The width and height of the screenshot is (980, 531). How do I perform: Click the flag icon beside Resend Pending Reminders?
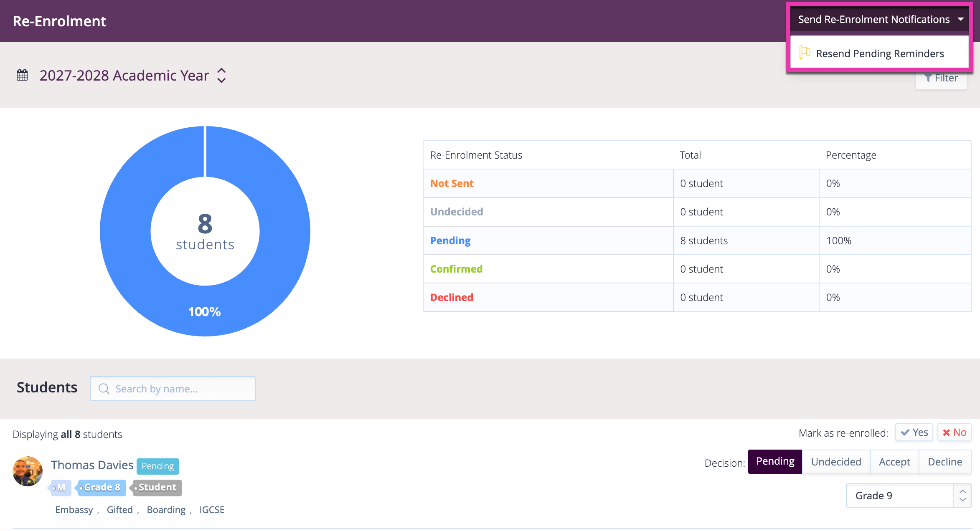[805, 53]
